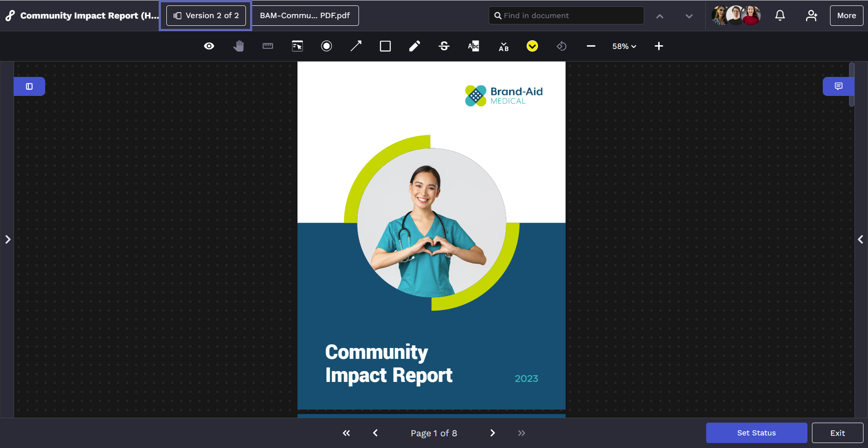Toggle the view-only eye tool
This screenshot has height=448, width=868.
[209, 46]
